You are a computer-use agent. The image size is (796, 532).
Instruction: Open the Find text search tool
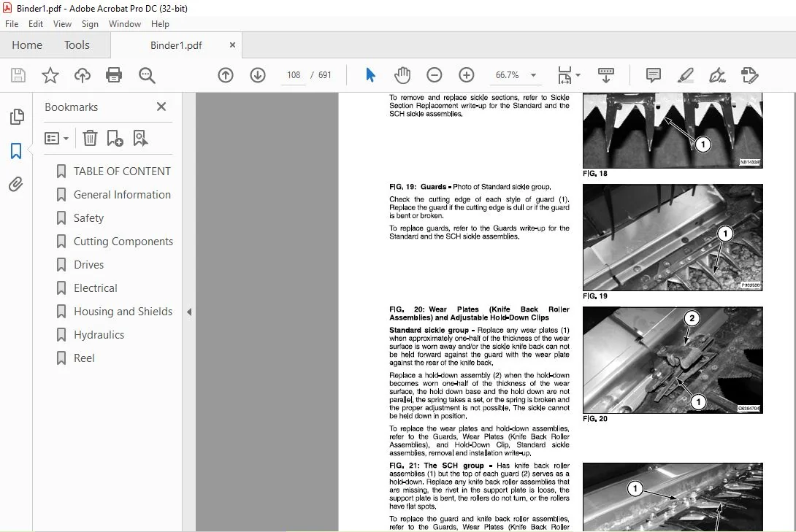point(147,75)
